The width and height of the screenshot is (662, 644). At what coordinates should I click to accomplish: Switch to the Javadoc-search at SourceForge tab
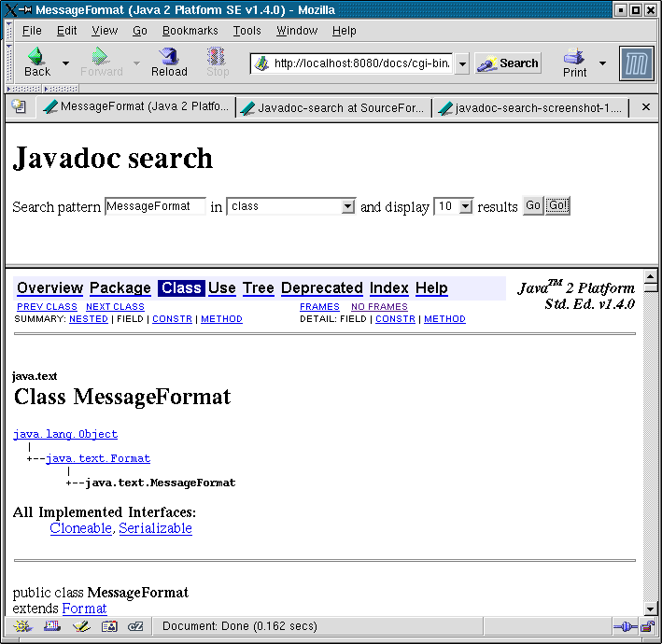[332, 108]
